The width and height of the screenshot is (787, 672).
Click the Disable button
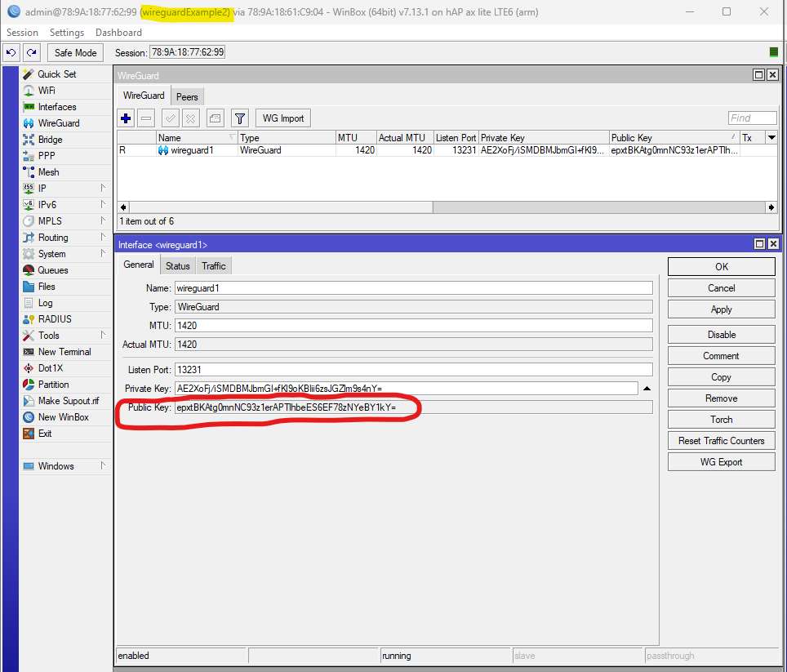[721, 334]
